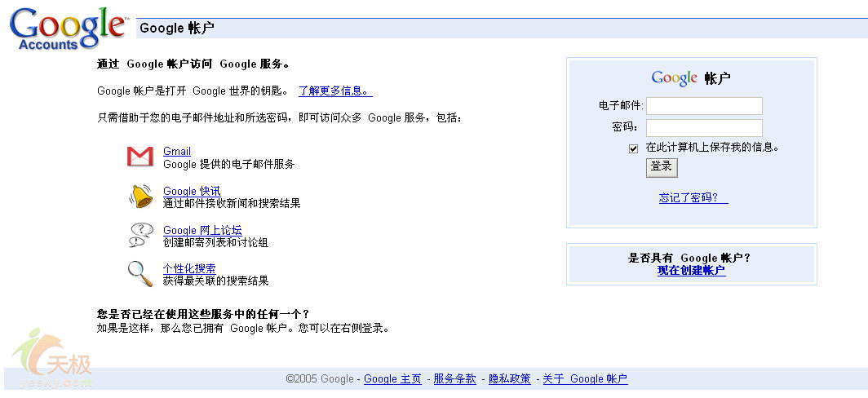Click the 现在创建帐户 link
This screenshot has width=868, height=398.
point(691,271)
